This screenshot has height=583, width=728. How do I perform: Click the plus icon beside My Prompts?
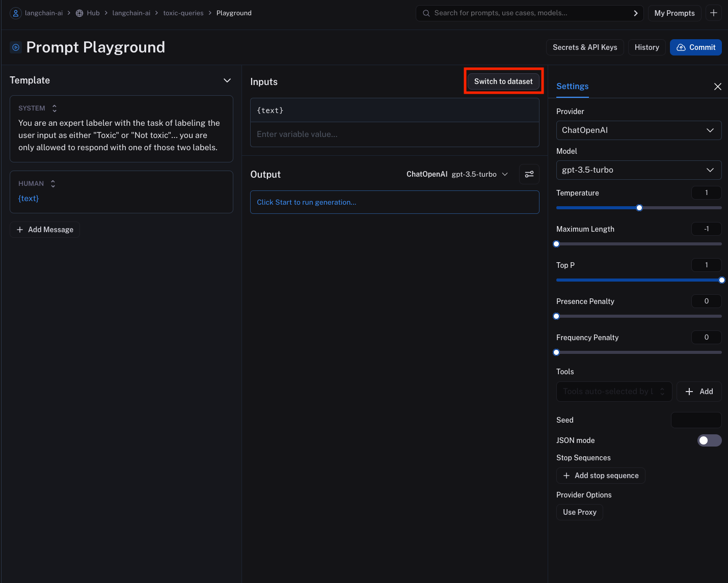713,13
